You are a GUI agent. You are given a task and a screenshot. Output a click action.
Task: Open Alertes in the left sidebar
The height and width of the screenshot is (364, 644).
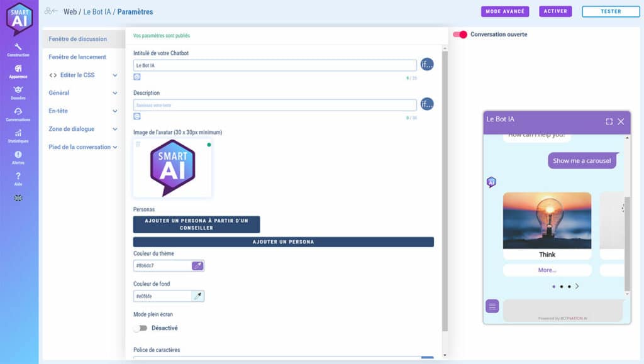[18, 157]
